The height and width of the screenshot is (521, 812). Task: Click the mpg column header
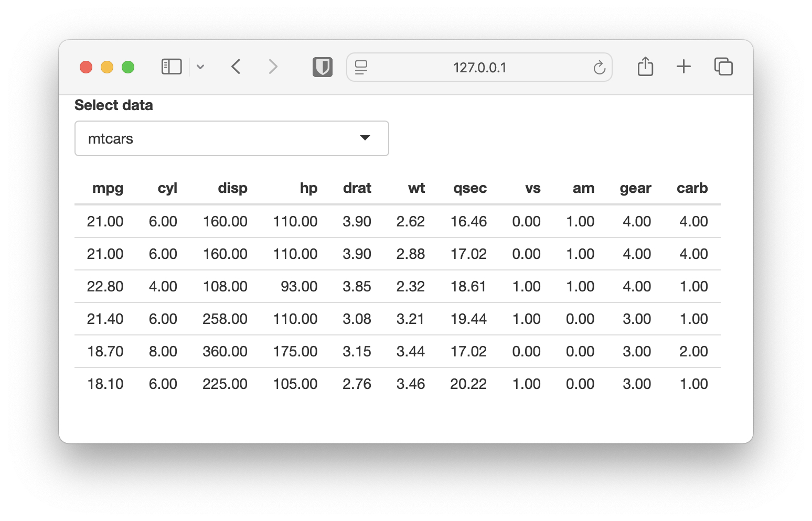(x=108, y=189)
